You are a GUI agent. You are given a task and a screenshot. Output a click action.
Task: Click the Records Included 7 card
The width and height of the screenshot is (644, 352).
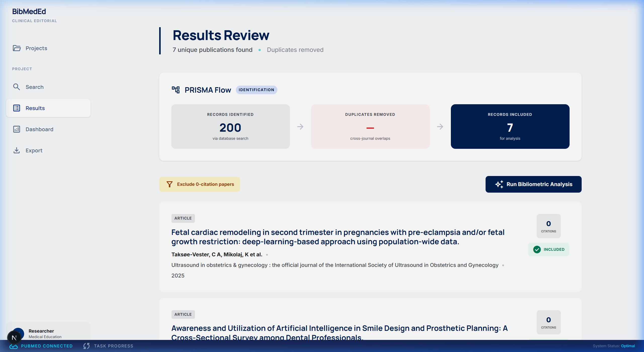(510, 126)
